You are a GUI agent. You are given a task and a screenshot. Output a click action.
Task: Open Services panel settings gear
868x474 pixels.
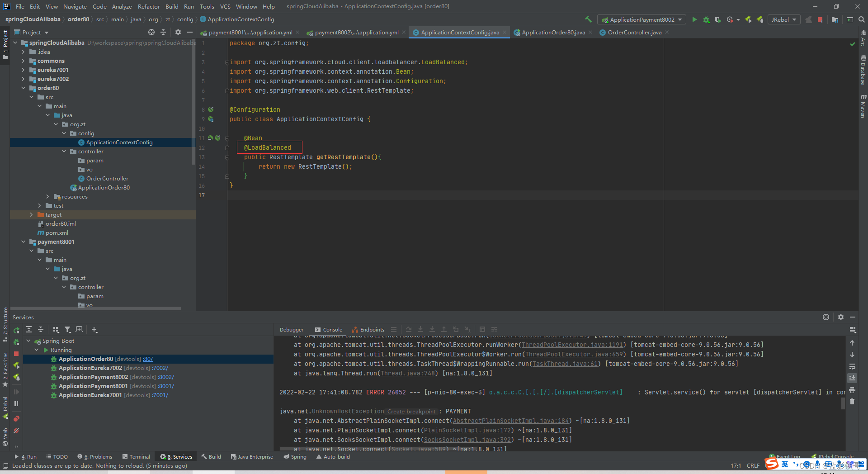tap(841, 317)
